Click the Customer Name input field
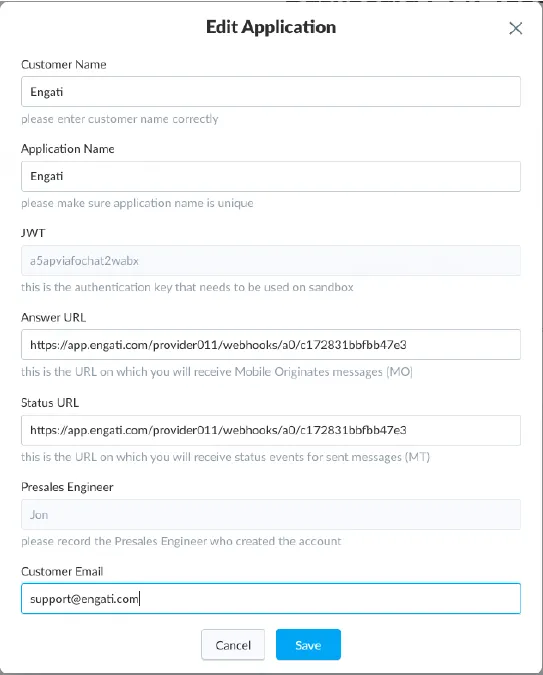This screenshot has width=543, height=675. coord(271,92)
